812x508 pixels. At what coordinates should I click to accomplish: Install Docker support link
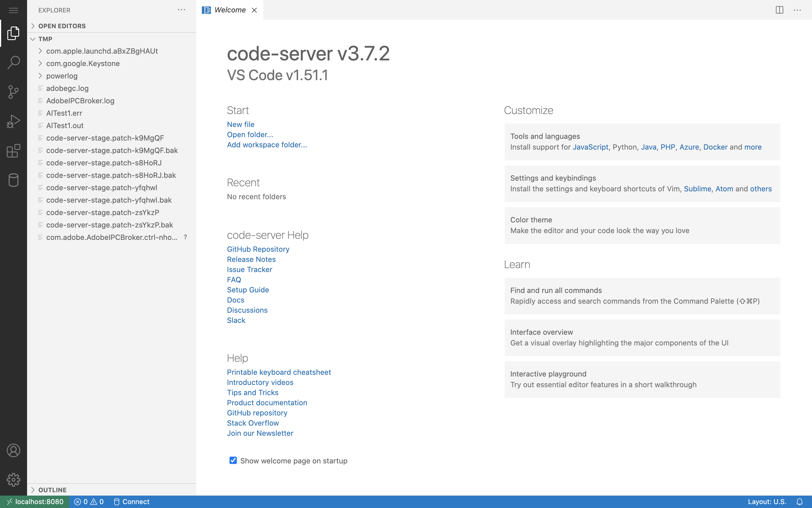coord(715,147)
